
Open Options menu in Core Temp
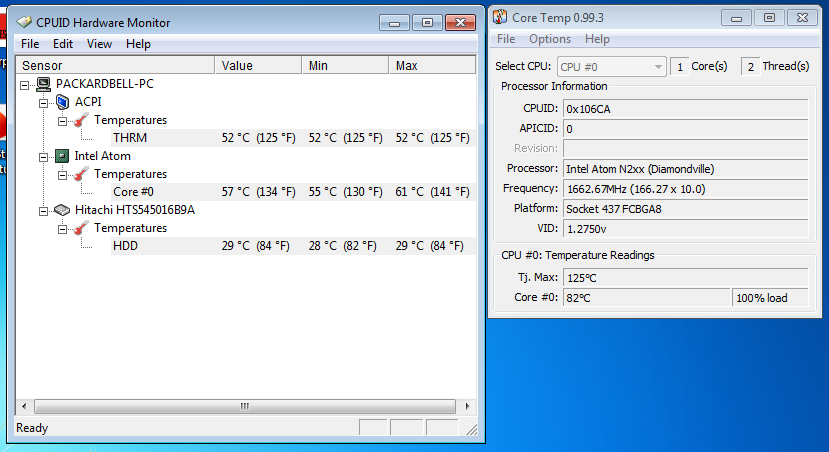tap(550, 39)
